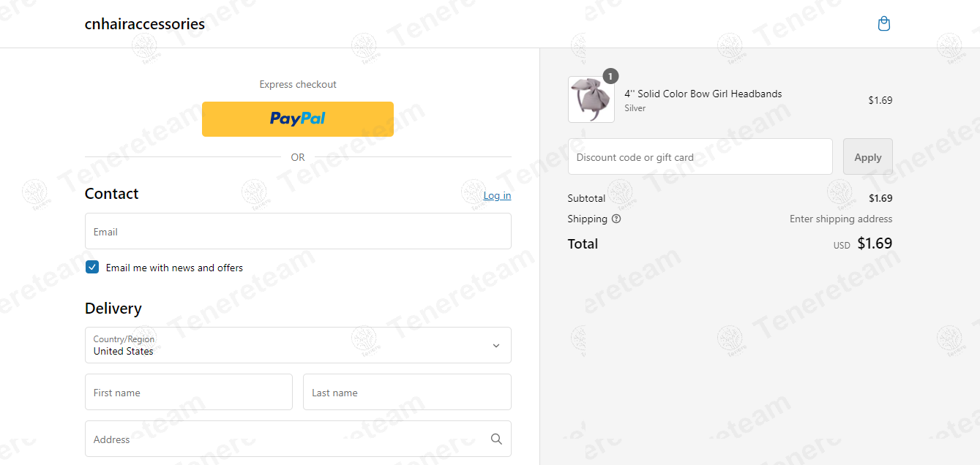Click the Total amount $1.69
Screen dimensions: 980x465
875,243
